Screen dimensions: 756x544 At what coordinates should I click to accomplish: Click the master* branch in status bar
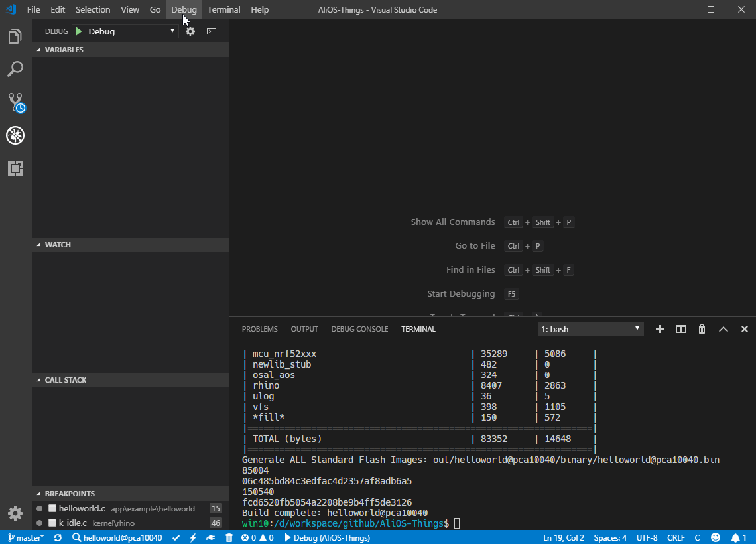pyautogui.click(x=26, y=538)
